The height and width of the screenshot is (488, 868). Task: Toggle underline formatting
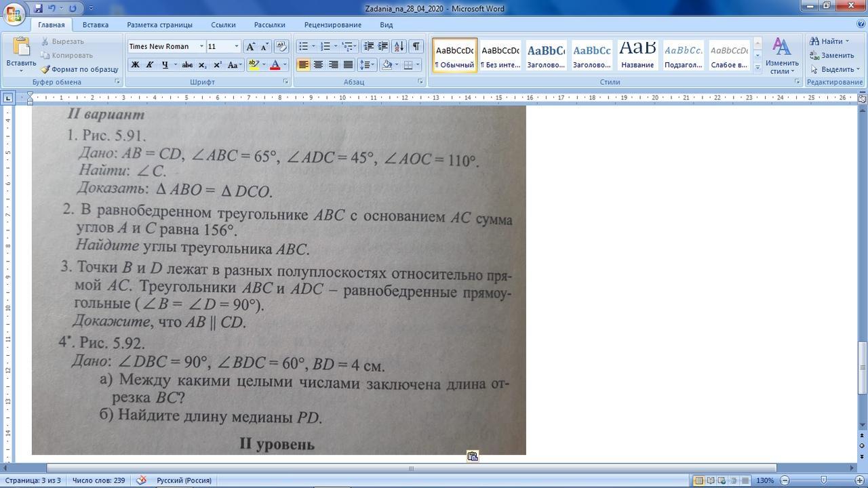tap(164, 65)
